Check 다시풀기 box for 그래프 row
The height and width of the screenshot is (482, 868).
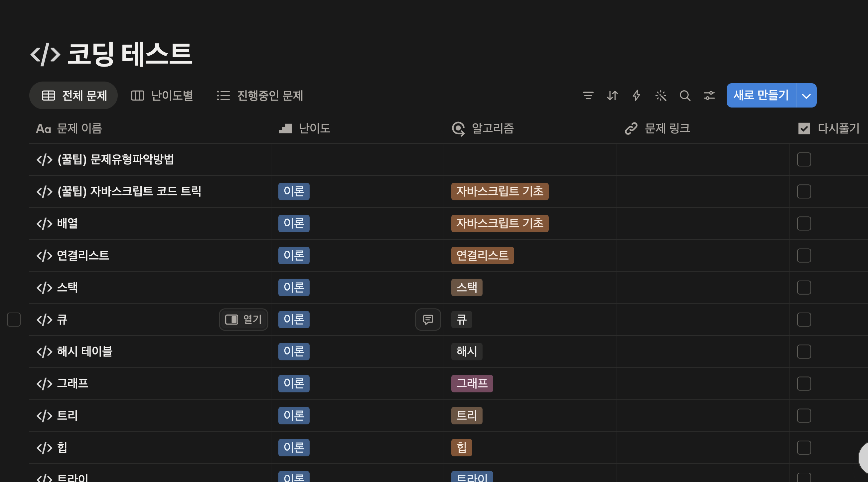803,383
